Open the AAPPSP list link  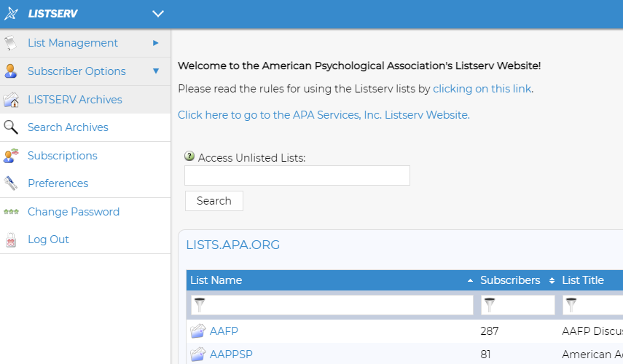[x=231, y=355]
